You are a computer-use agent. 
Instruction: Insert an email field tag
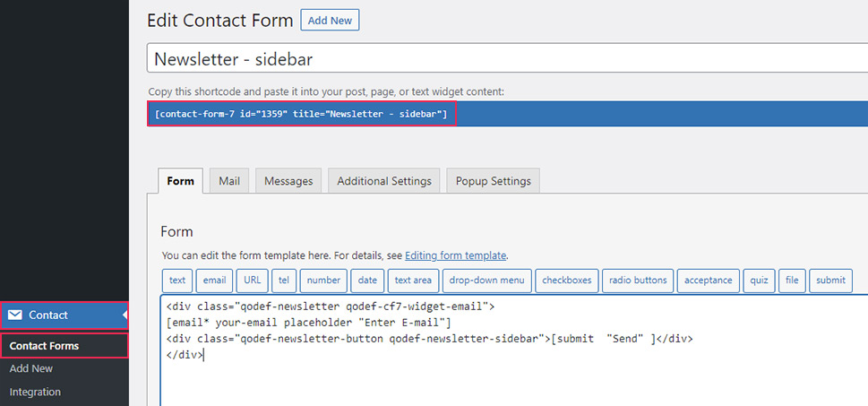(214, 281)
